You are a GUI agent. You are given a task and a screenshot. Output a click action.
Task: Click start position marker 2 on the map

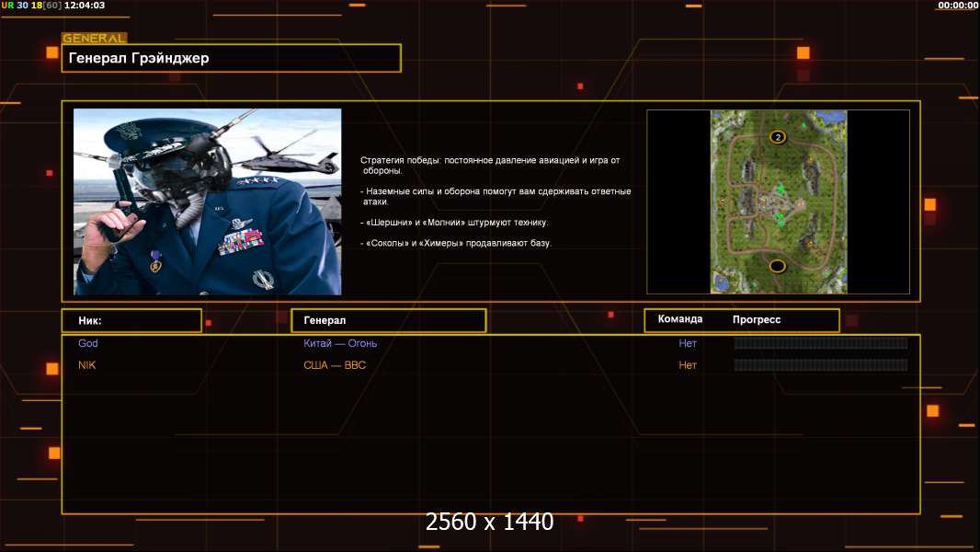click(x=778, y=137)
